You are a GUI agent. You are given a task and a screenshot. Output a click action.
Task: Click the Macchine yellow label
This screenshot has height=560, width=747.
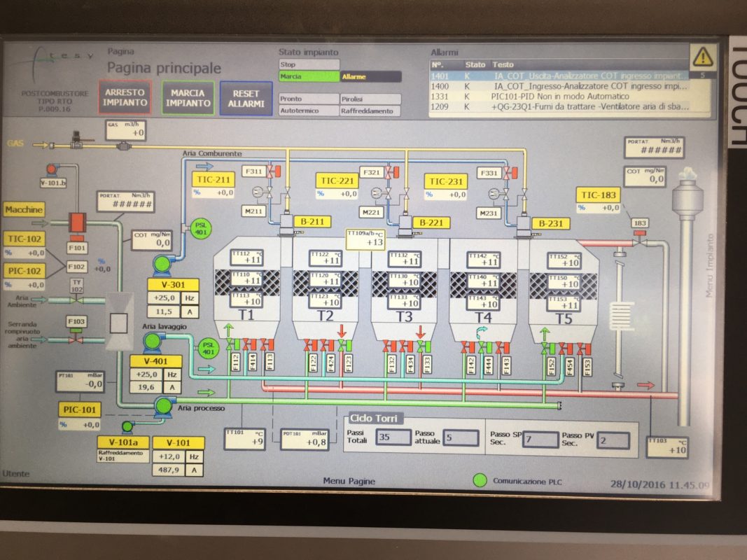pyautogui.click(x=24, y=209)
